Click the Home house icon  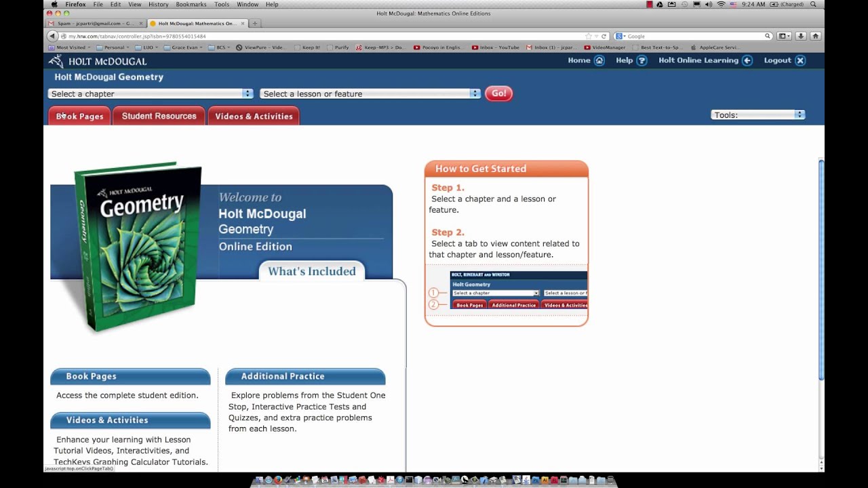(599, 60)
